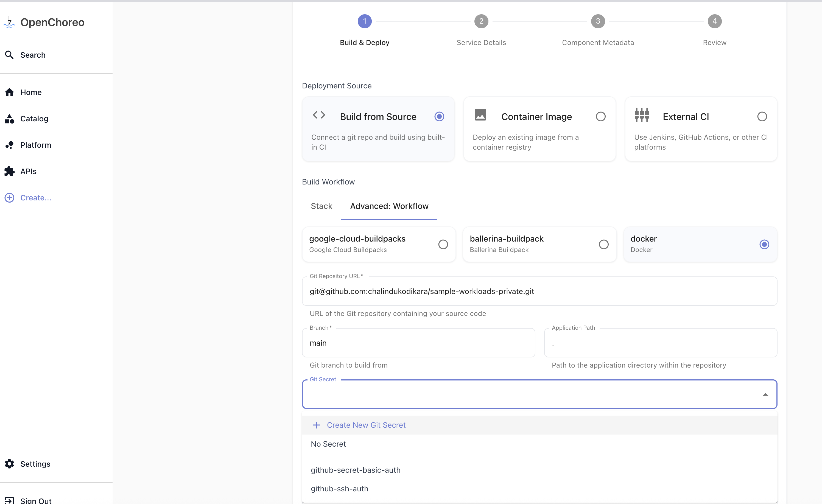
Task: Choose the External CI radio option
Action: pos(762,116)
